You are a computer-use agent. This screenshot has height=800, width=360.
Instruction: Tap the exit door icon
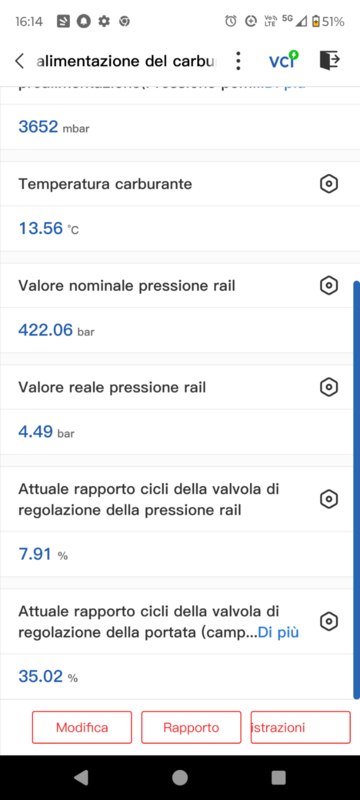click(x=329, y=60)
